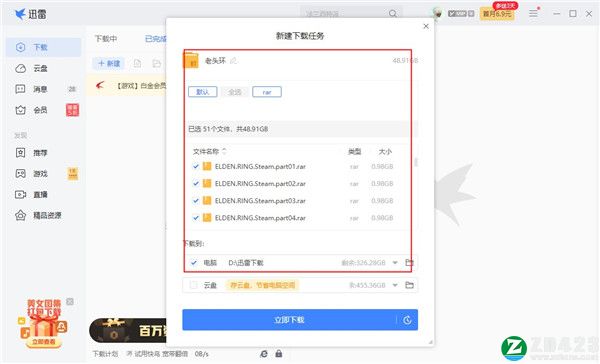Click the search input field

tap(344, 14)
